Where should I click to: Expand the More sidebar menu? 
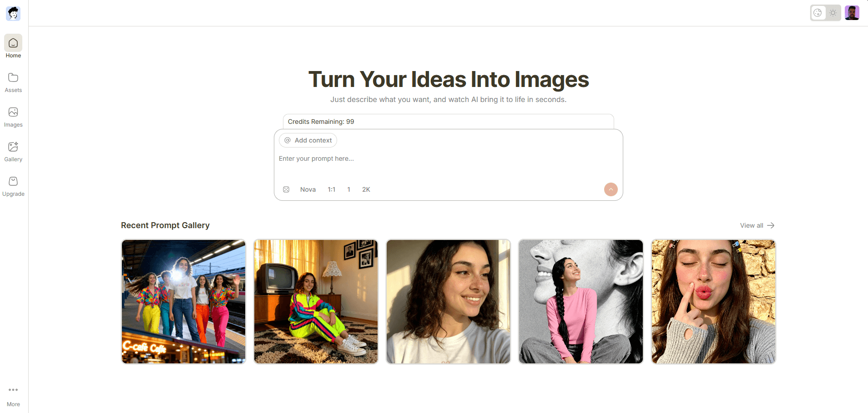[x=13, y=396]
